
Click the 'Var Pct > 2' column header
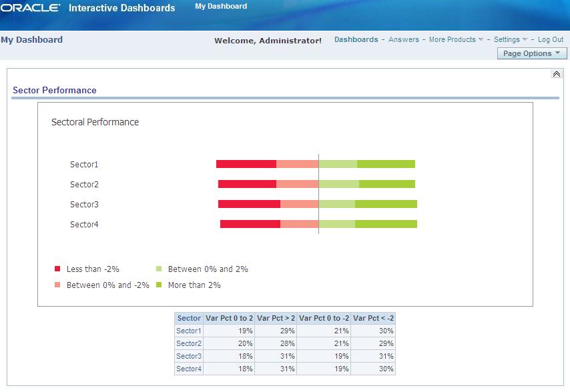tap(276, 318)
